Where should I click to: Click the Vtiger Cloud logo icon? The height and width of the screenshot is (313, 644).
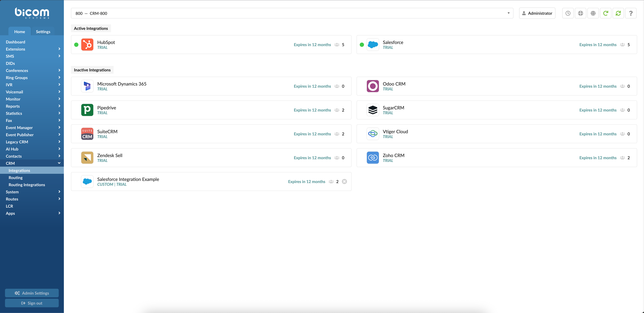373,134
